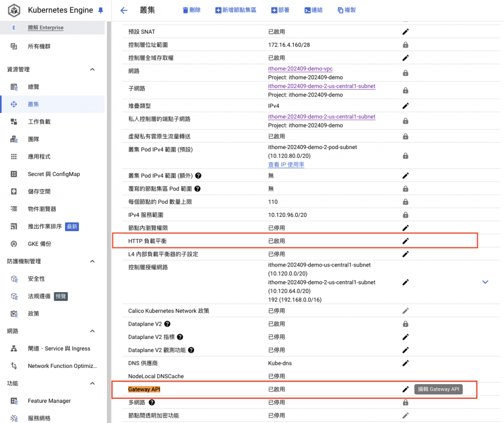Click the 安全性 shield icon
The height and width of the screenshot is (423, 504).
tap(14, 279)
